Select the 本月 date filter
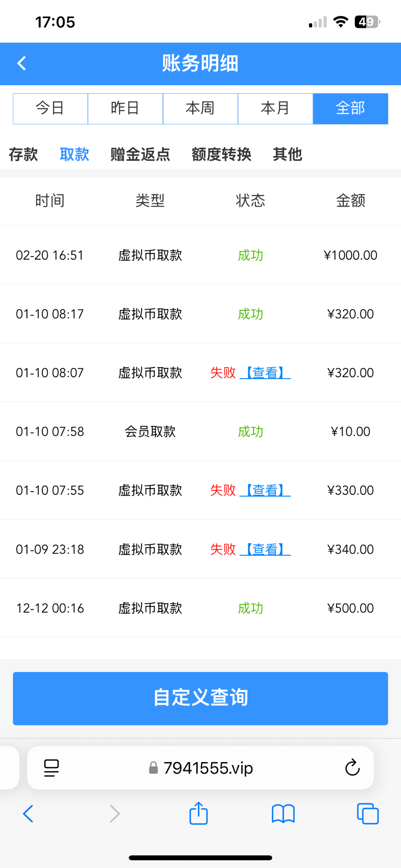 pos(275,109)
